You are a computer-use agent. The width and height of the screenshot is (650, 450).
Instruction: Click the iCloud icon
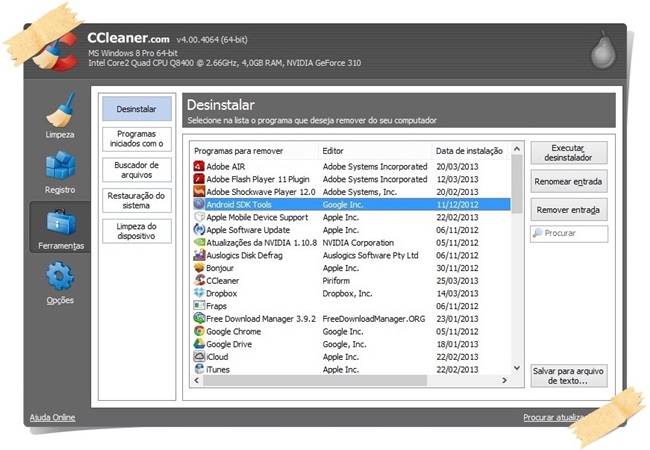tap(199, 356)
